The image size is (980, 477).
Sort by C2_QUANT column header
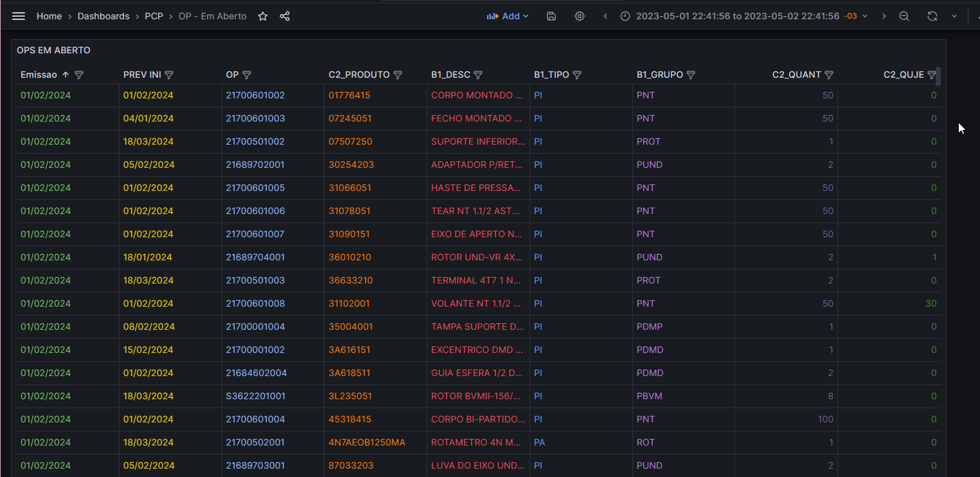tap(797, 75)
